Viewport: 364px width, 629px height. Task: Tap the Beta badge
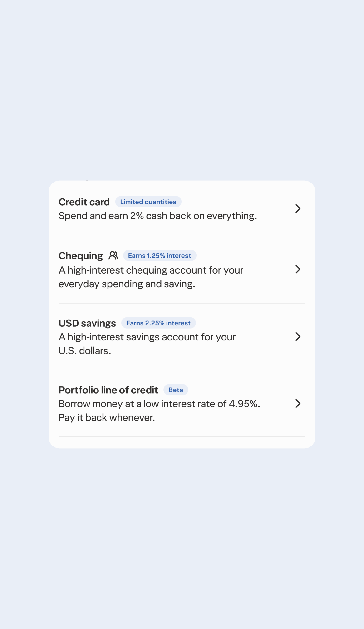(176, 390)
